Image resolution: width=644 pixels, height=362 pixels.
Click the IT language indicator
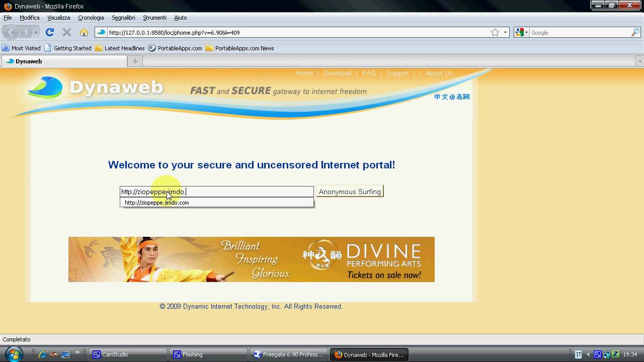click(579, 354)
